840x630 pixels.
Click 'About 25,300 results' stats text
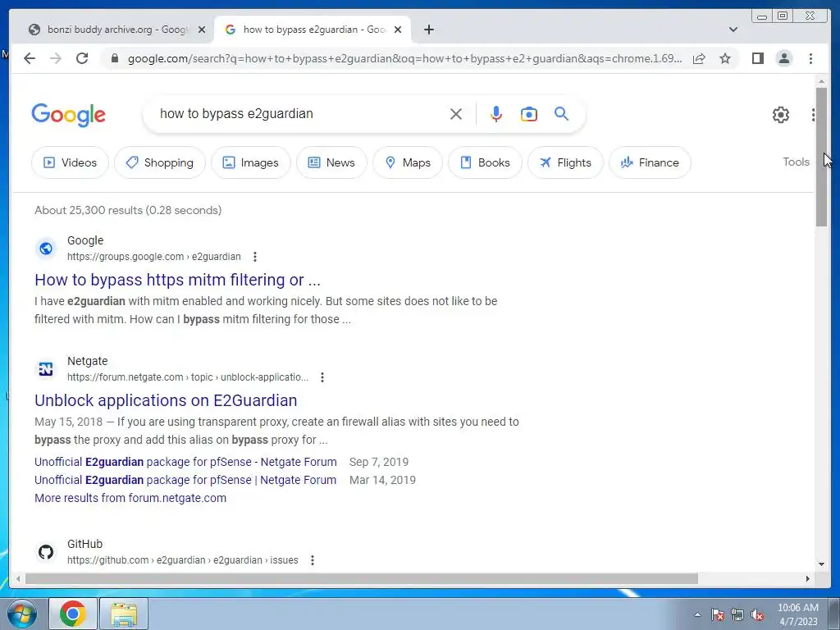coord(128,210)
